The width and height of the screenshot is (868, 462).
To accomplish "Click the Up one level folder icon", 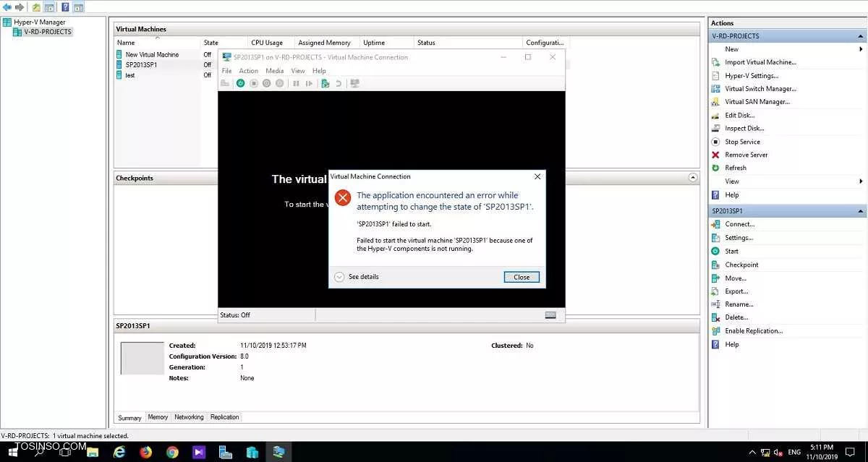I will click(x=36, y=7).
